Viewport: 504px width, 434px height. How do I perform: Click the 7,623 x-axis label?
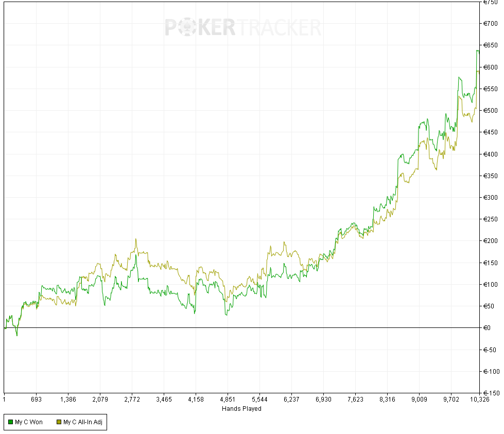coord(356,400)
